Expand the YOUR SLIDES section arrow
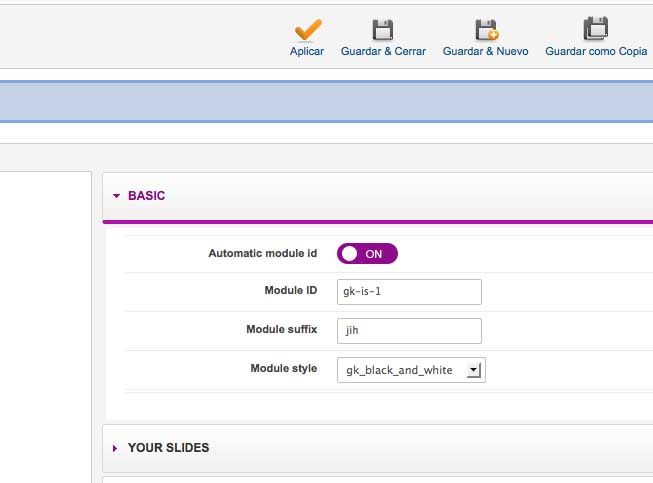Image resolution: width=653 pixels, height=483 pixels. click(115, 448)
